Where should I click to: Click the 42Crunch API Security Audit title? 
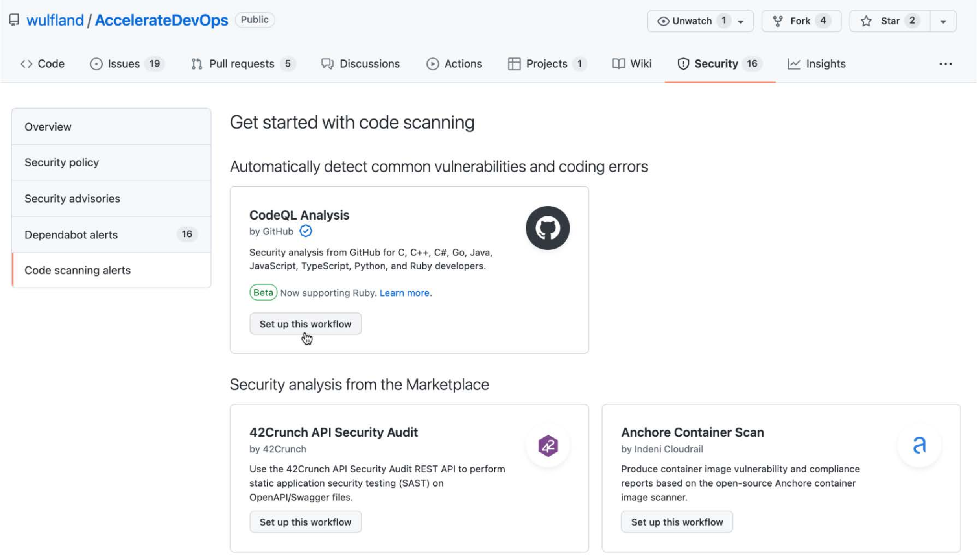click(x=333, y=432)
